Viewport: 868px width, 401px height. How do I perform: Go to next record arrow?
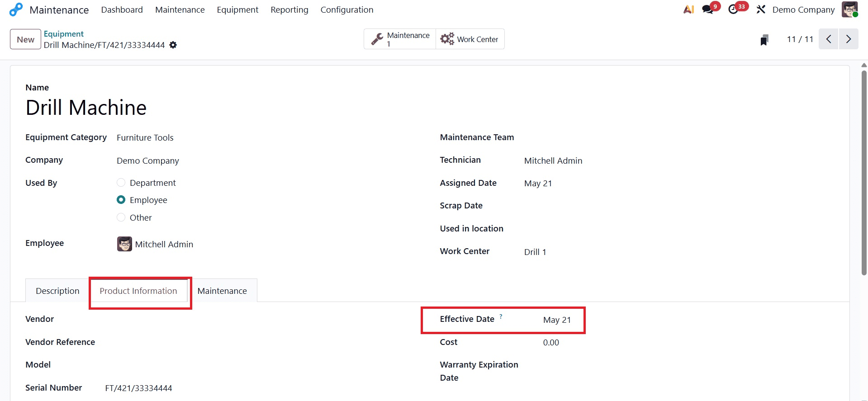click(x=849, y=39)
